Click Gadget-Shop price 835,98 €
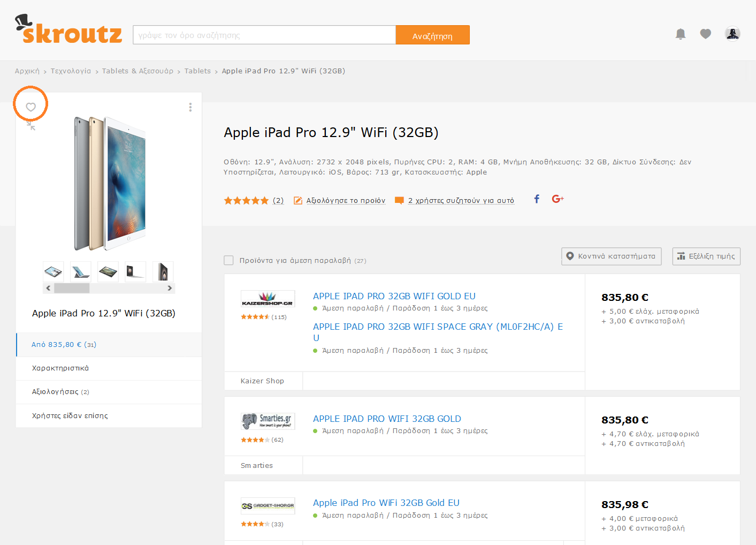 click(625, 505)
